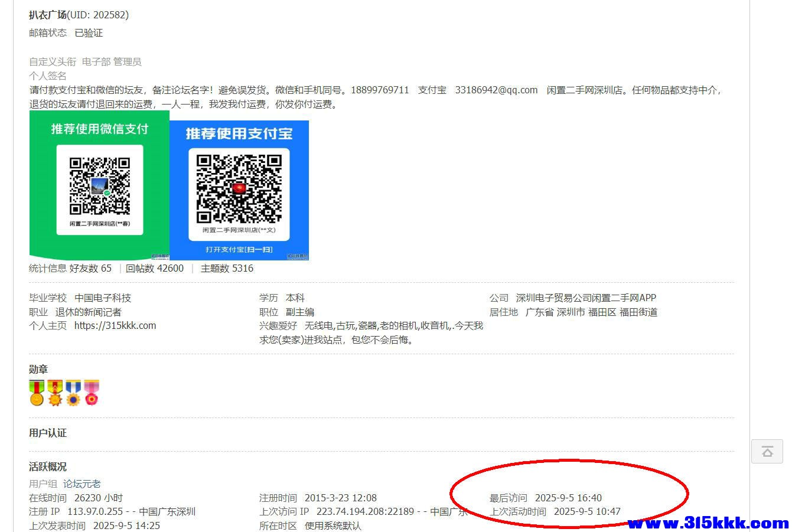The width and height of the screenshot is (792, 532).
Task: Click the username 扒衣广场 at top
Action: [x=48, y=15]
